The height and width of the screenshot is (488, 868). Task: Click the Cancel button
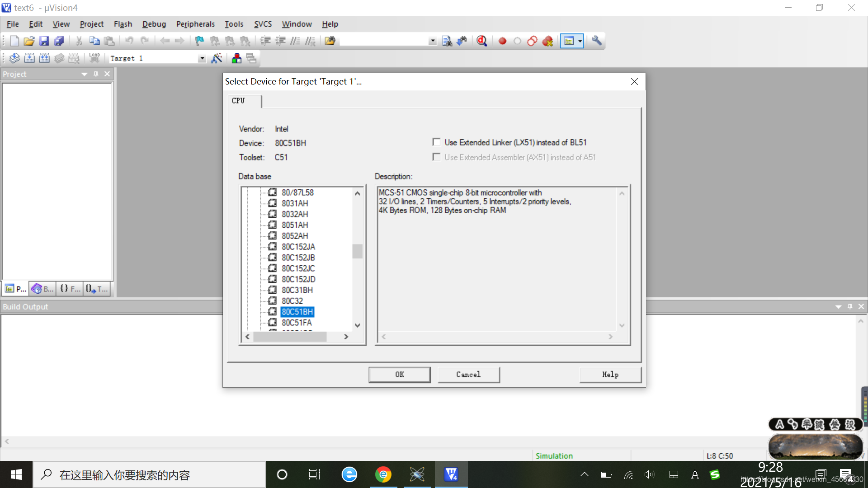[x=468, y=375]
